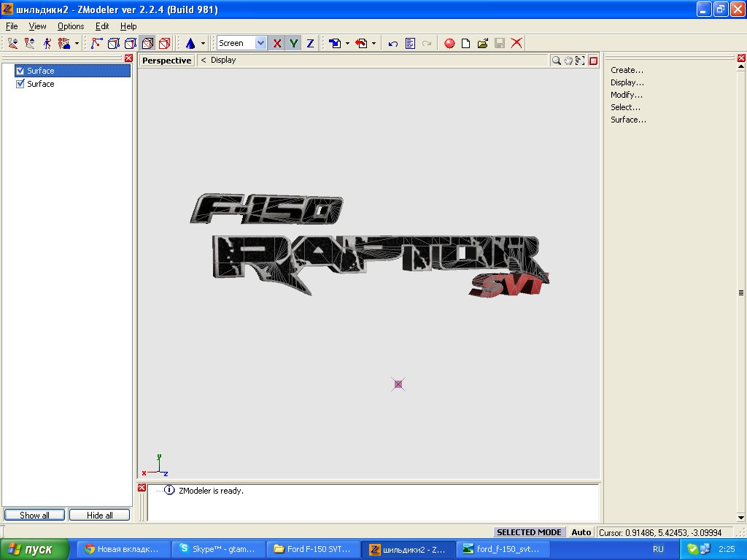This screenshot has width=747, height=560.
Task: Toggle the second Surface visibility checkbox
Action: pyautogui.click(x=20, y=84)
